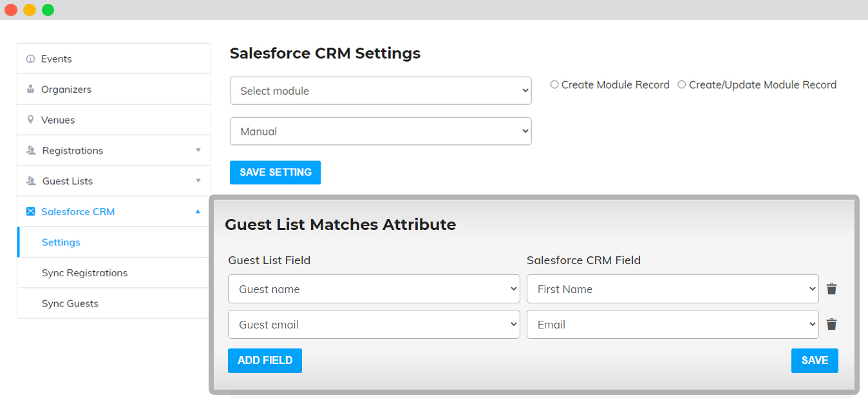Select Create/Update Module Record radio option
This screenshot has height=409, width=868.
click(x=682, y=84)
